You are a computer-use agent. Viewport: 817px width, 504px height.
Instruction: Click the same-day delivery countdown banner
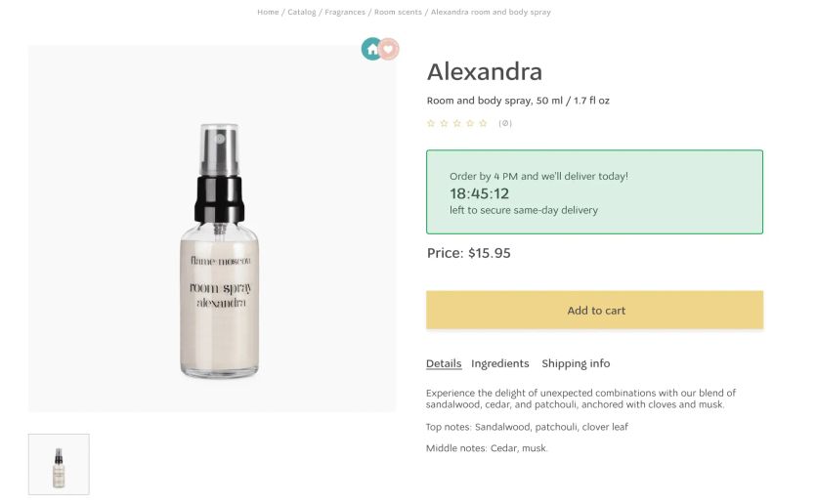pyautogui.click(x=594, y=192)
